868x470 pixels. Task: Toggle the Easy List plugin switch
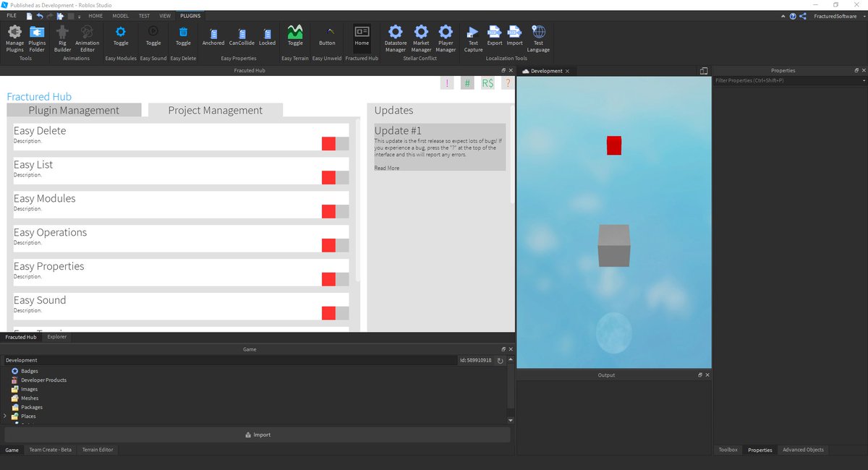(335, 177)
